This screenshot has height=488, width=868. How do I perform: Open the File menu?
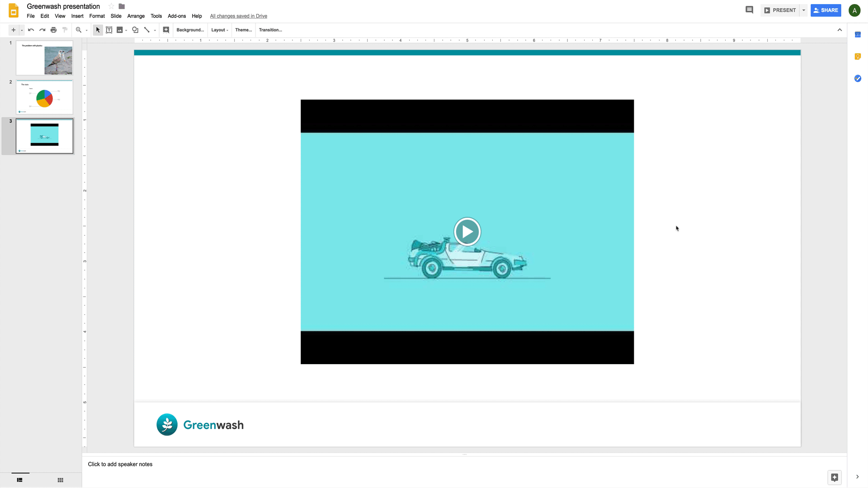tap(31, 16)
